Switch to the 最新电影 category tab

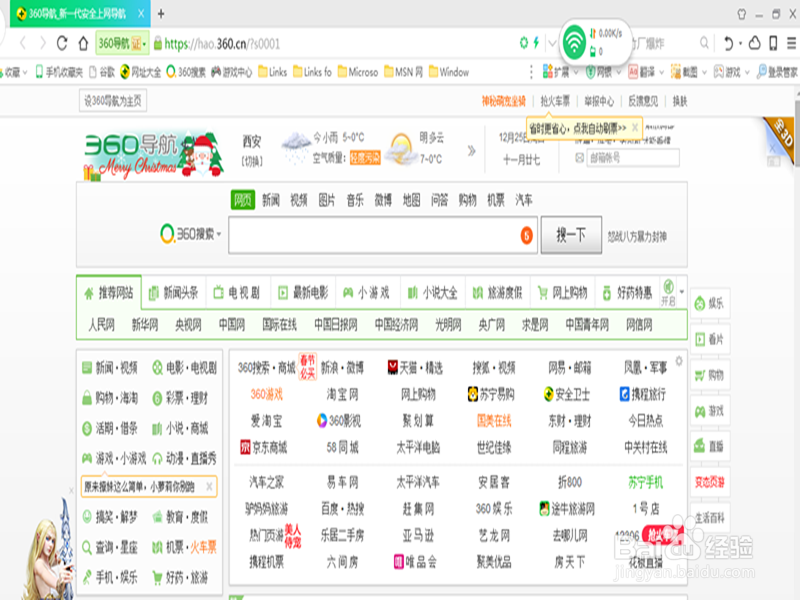[x=303, y=293]
